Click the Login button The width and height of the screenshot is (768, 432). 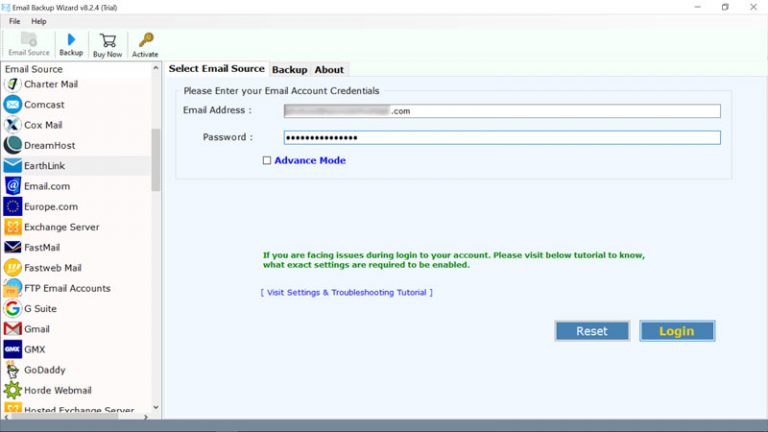[x=677, y=331]
